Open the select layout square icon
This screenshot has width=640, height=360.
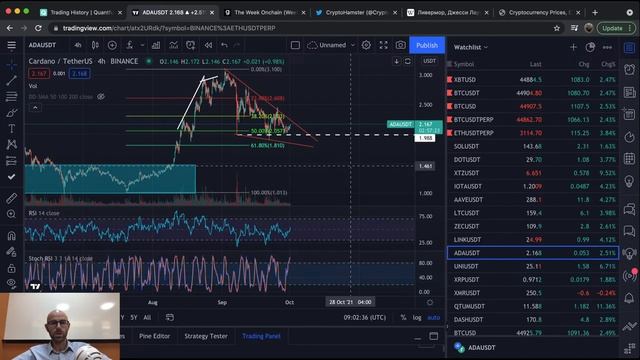[x=295, y=45]
